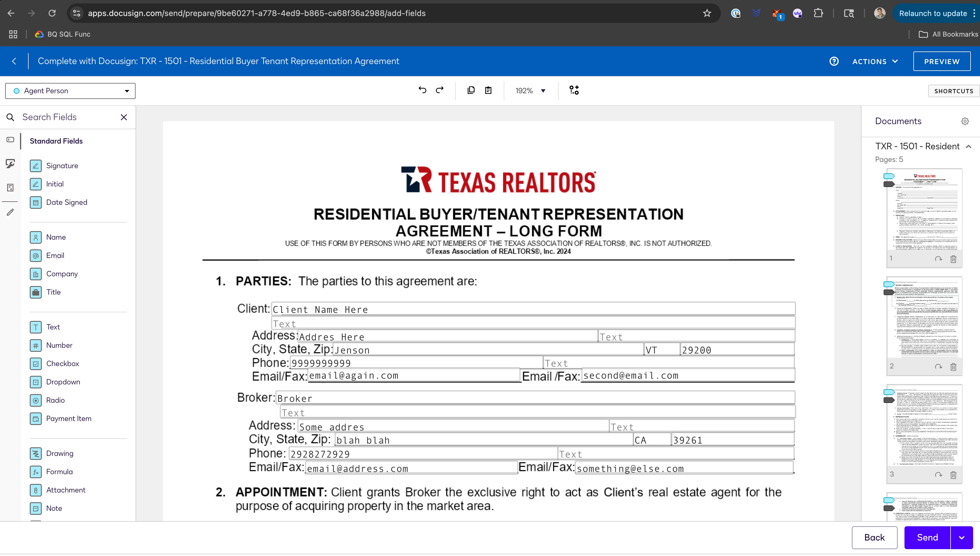Delete page 3 with trash icon
980x556 pixels.
click(953, 475)
